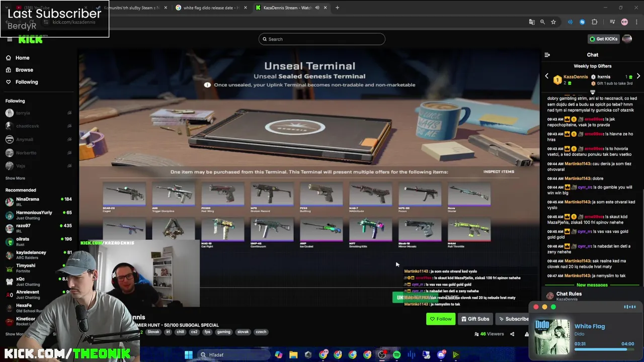Click Slovak stream tag
644x362 pixels.
coord(153,332)
